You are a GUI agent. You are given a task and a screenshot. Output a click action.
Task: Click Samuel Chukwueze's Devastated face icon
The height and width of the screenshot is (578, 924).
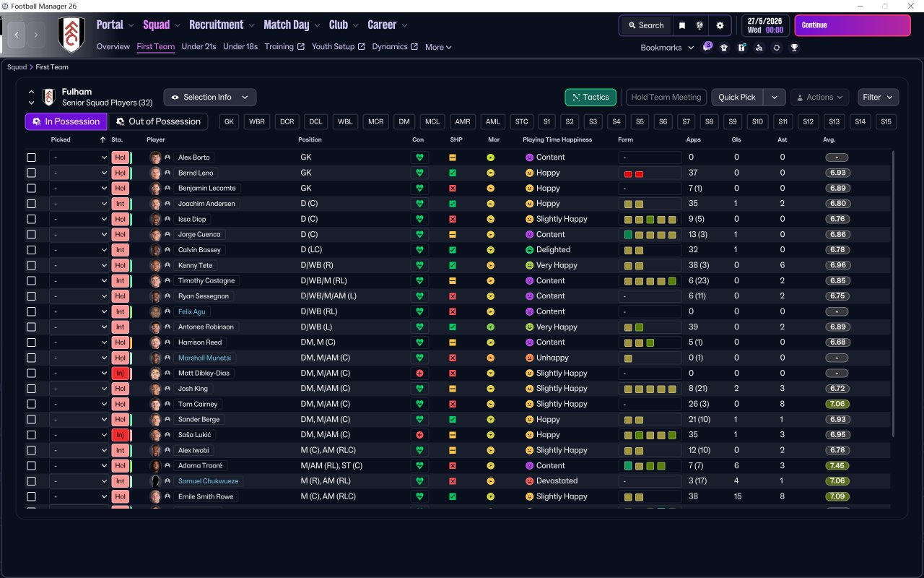(x=529, y=481)
